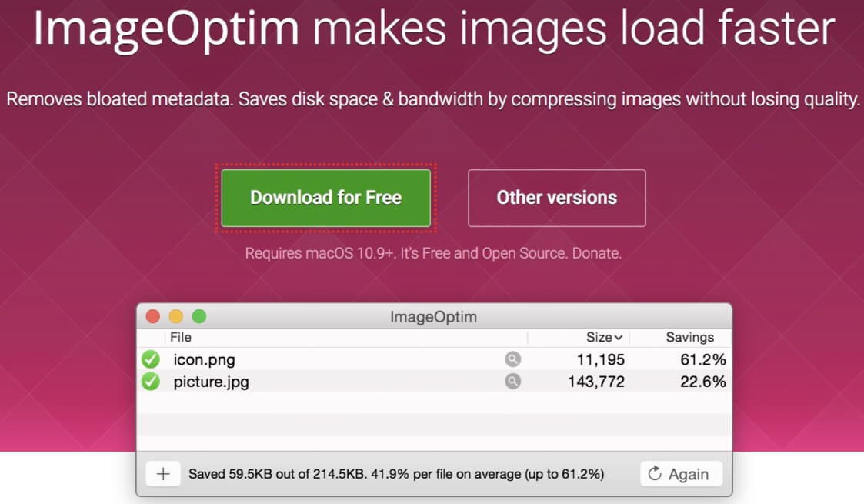Select the icon.png file row
Image resolution: width=864 pixels, height=504 pixels.
(x=434, y=359)
